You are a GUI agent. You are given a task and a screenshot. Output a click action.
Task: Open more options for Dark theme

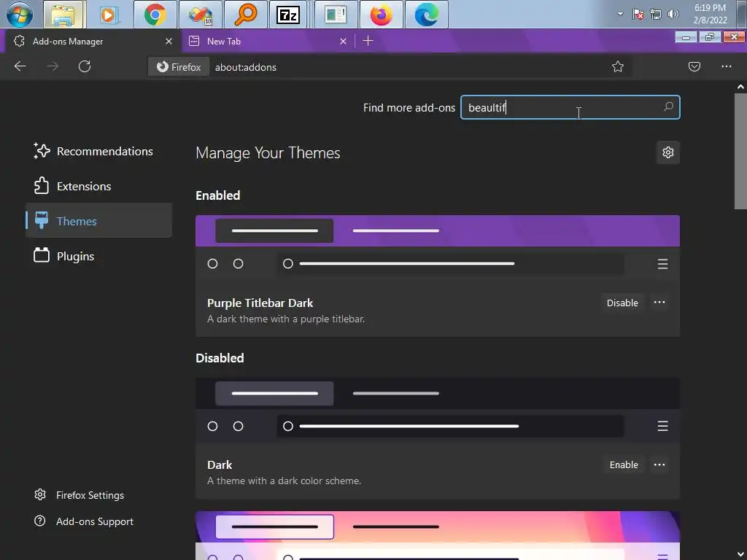(x=659, y=464)
